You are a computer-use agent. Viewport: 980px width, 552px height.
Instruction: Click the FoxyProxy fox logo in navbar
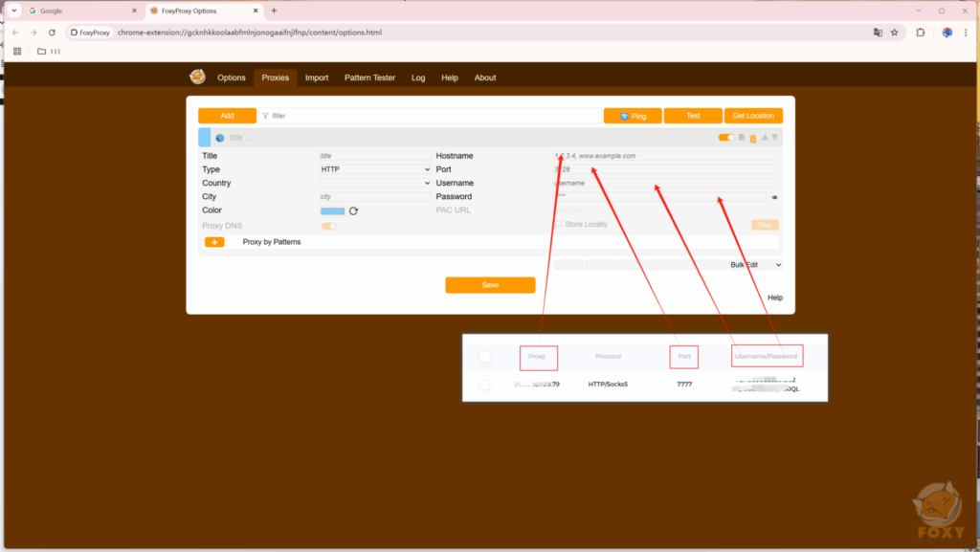tap(197, 77)
